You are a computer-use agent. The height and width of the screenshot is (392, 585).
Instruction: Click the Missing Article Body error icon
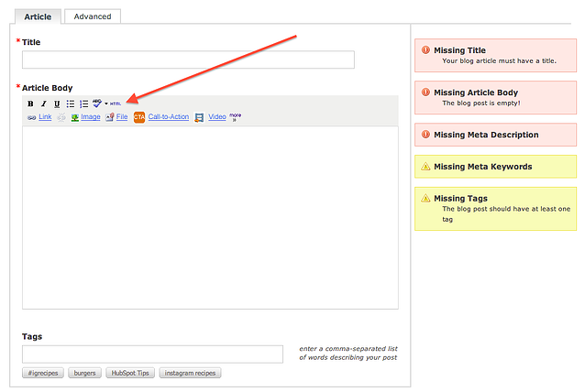click(425, 92)
